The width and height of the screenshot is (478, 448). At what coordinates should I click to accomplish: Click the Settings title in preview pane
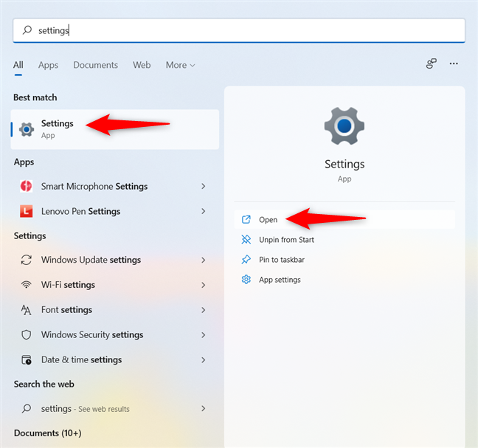point(344,164)
